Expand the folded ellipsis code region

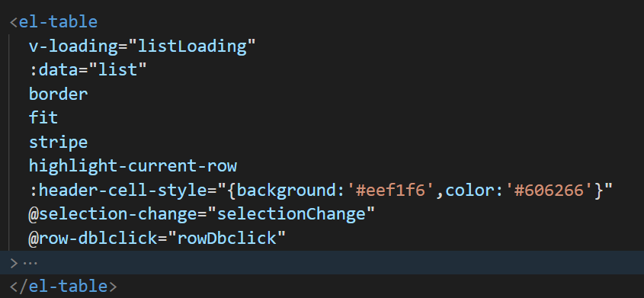pyautogui.click(x=30, y=263)
